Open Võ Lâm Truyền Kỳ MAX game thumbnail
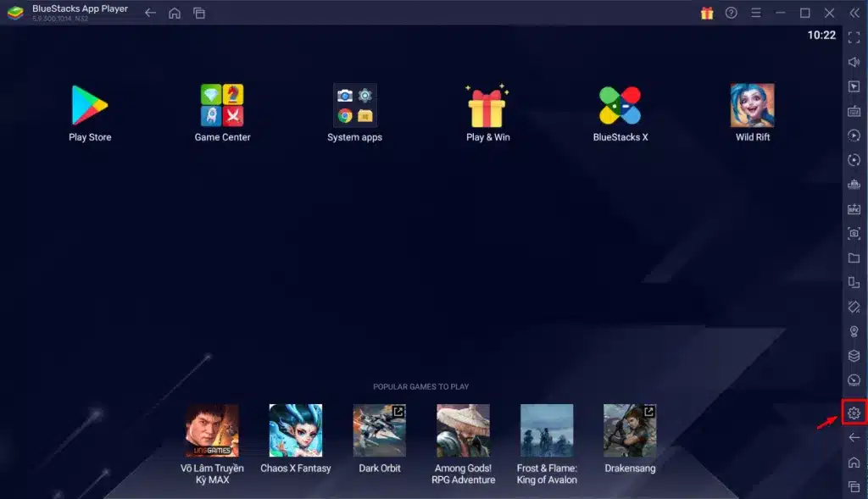 pyautogui.click(x=212, y=430)
